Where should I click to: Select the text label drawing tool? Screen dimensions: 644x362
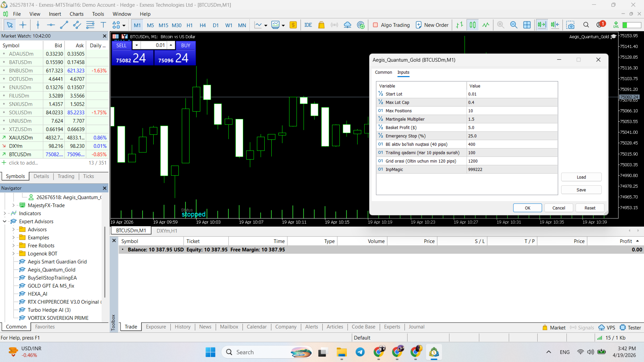pos(103,25)
